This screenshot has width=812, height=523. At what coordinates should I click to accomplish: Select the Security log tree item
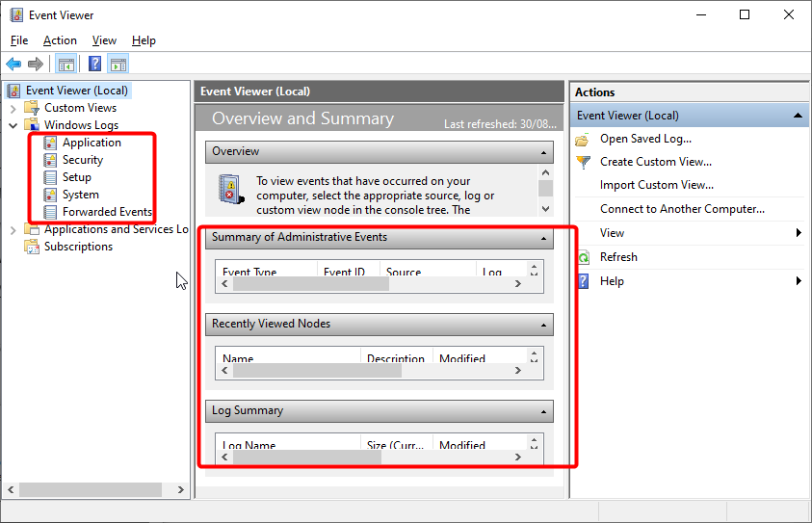pyautogui.click(x=83, y=160)
